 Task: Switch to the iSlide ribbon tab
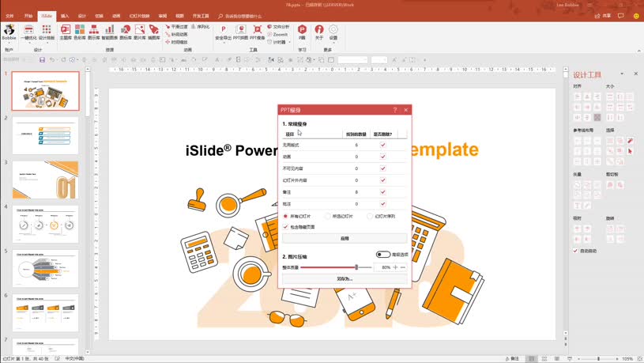point(47,16)
